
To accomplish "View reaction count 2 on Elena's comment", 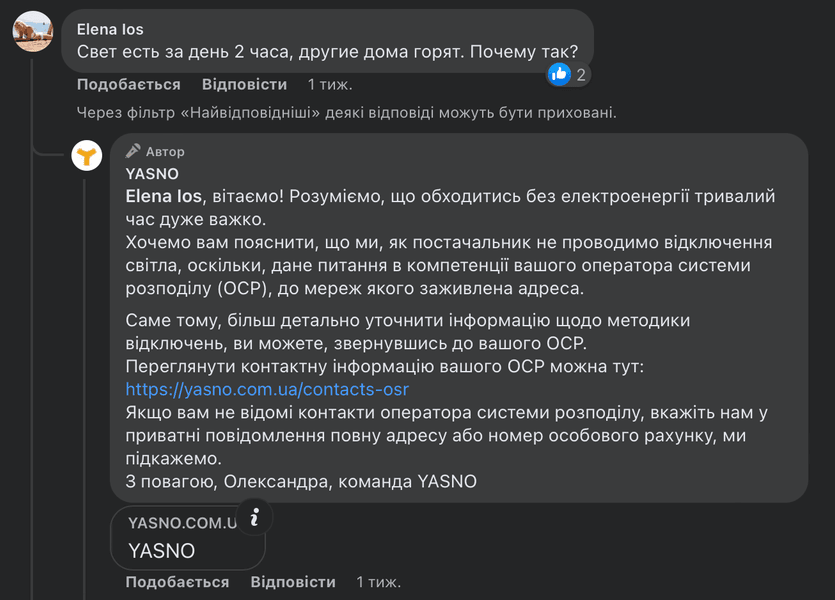I will tap(581, 74).
